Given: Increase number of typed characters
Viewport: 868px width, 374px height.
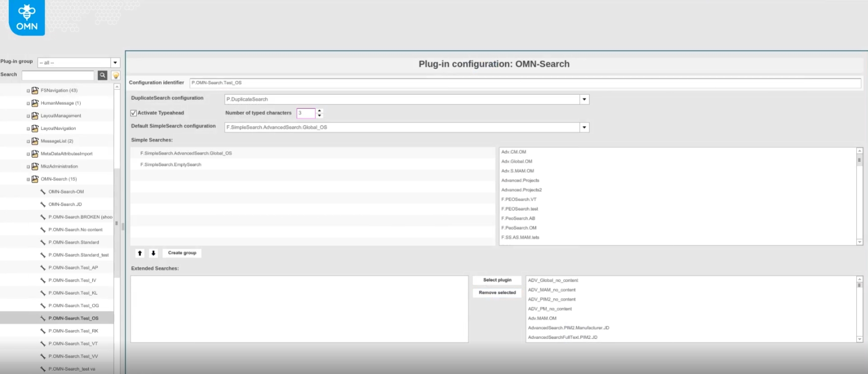Looking at the screenshot, I should coord(319,110).
